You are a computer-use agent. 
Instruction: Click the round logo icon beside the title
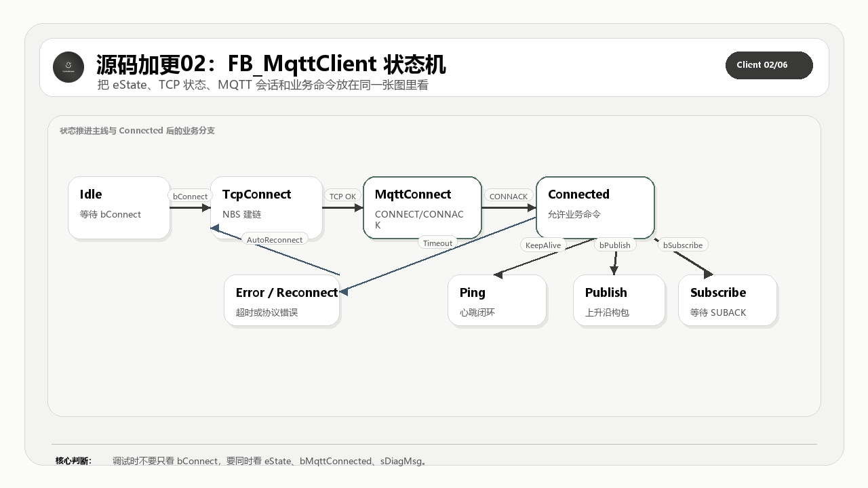[x=68, y=67]
